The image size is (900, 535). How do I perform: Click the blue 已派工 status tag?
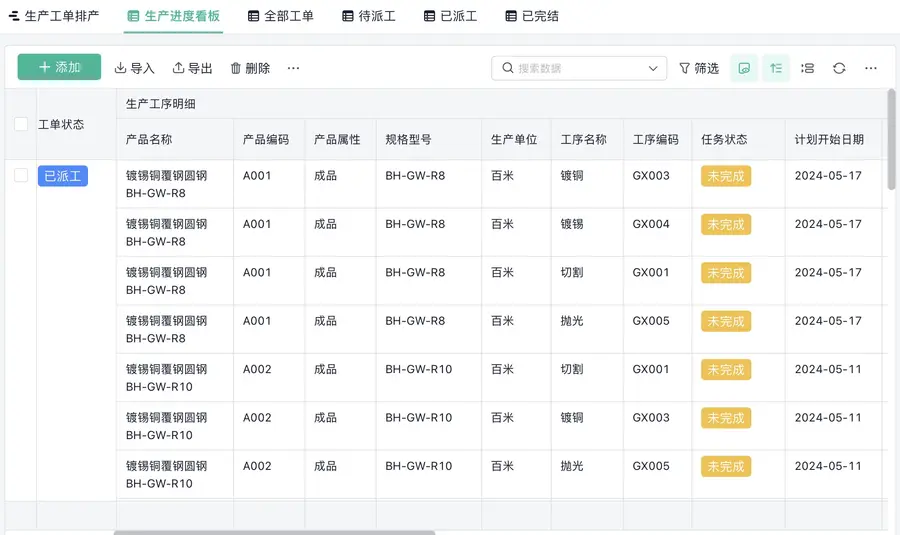click(x=63, y=176)
